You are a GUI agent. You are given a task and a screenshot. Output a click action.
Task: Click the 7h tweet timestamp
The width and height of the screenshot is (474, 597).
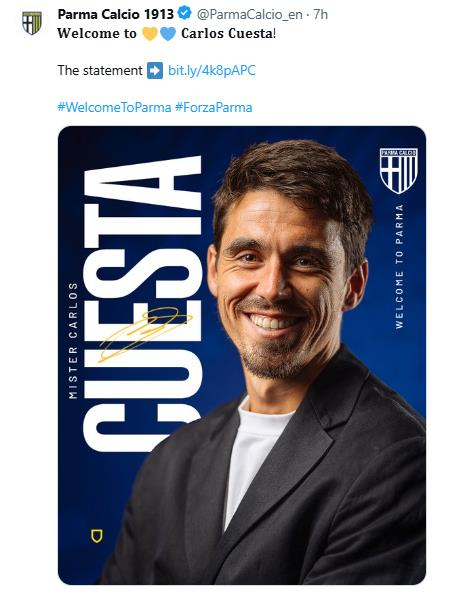pyautogui.click(x=321, y=14)
